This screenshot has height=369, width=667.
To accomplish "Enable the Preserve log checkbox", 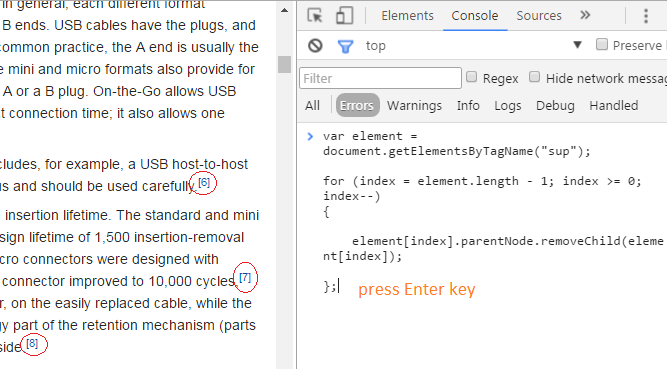I will (x=601, y=44).
